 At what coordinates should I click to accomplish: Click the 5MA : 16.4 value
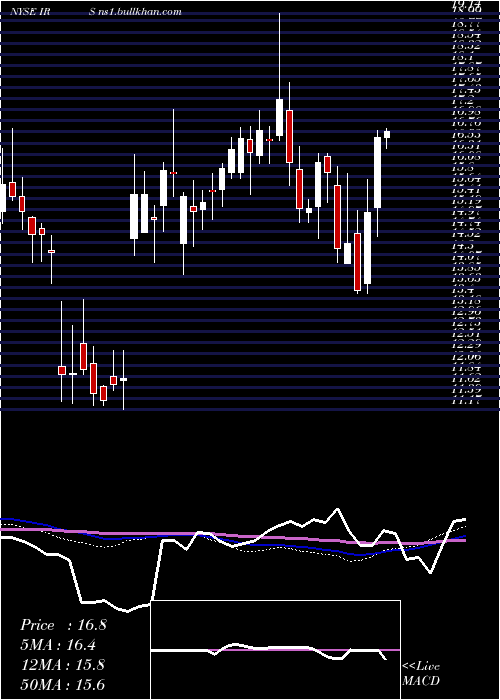click(59, 645)
